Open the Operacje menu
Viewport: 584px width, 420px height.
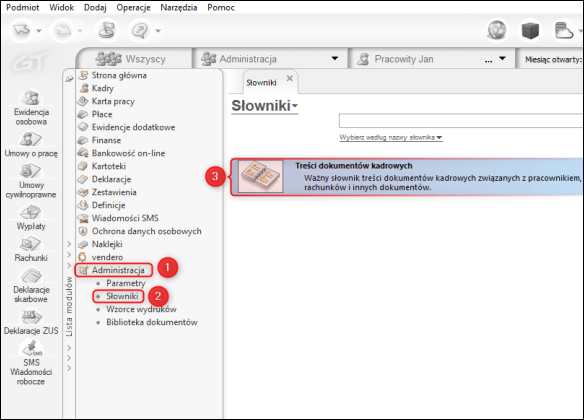(x=133, y=7)
